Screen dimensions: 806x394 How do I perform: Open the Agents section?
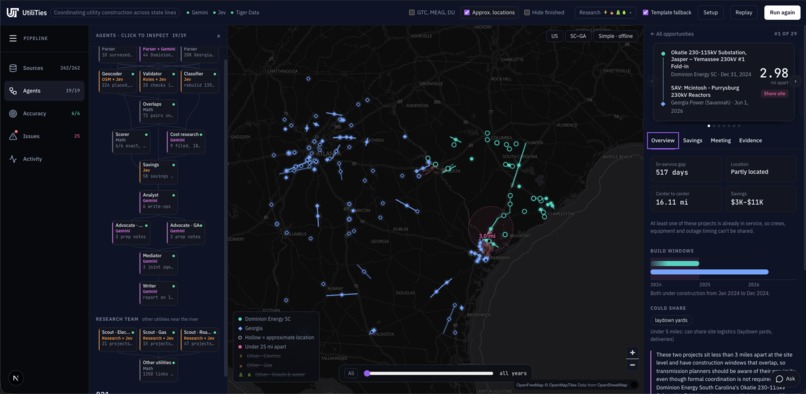click(x=44, y=91)
